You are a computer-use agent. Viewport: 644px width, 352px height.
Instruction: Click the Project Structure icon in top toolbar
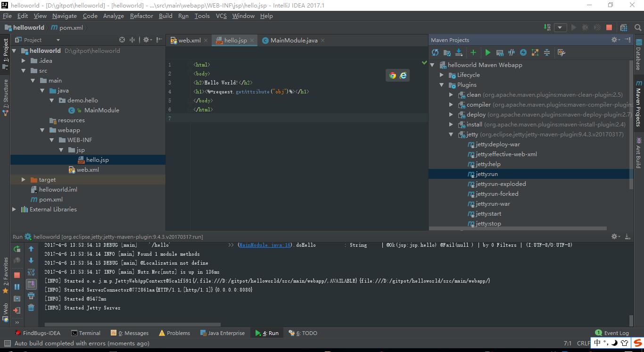click(x=624, y=28)
